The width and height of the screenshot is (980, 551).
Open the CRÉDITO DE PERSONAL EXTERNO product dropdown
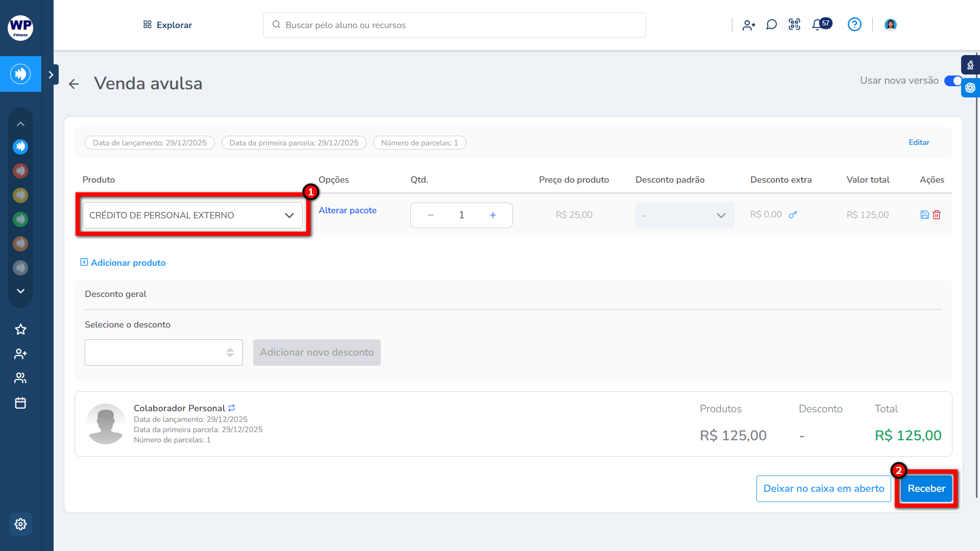point(192,215)
